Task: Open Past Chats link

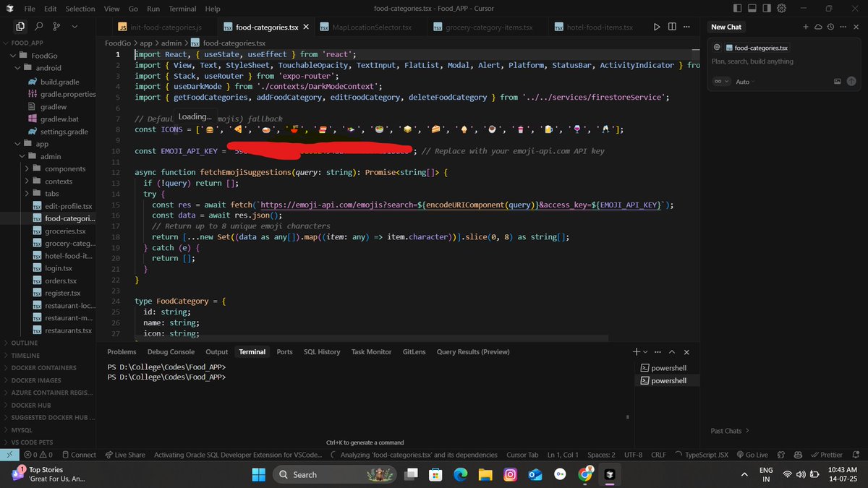Action: tap(730, 431)
